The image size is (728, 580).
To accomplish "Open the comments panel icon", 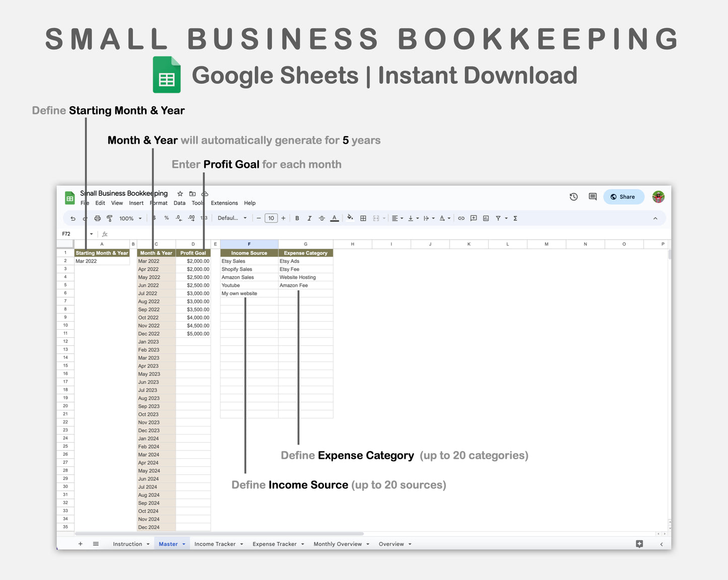I will tap(592, 197).
